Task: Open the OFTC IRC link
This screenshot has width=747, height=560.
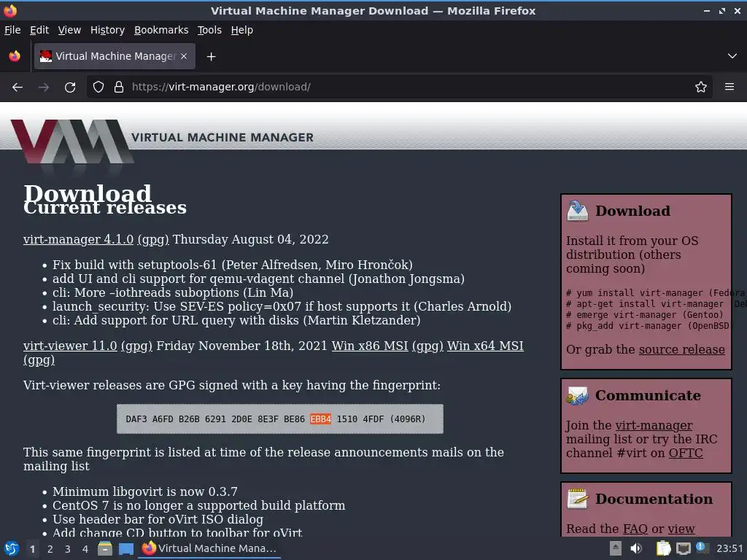Action: 686,453
